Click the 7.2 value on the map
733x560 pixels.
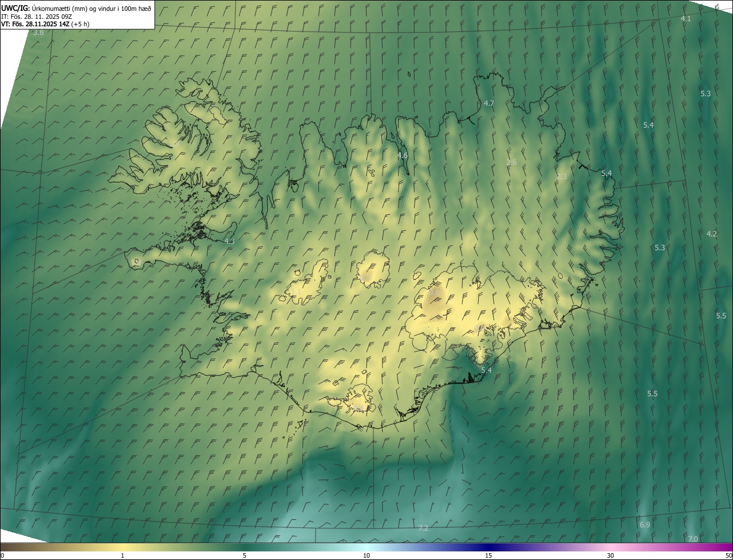423,529
